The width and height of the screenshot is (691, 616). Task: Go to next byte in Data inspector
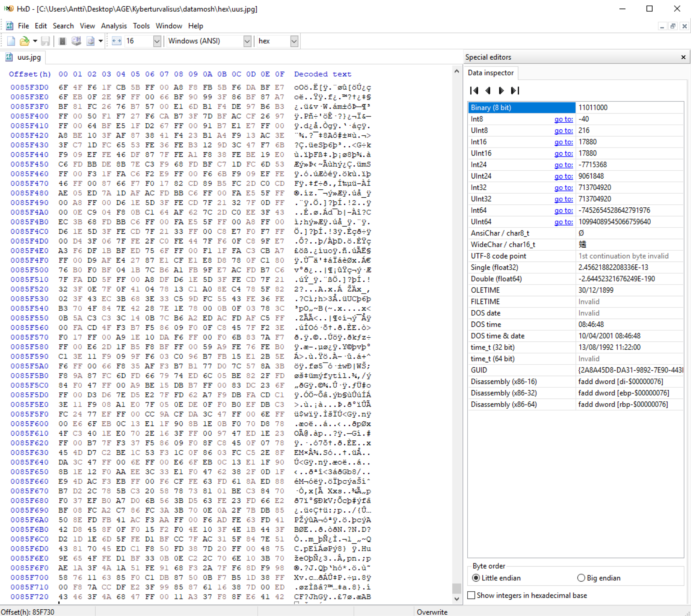501,90
